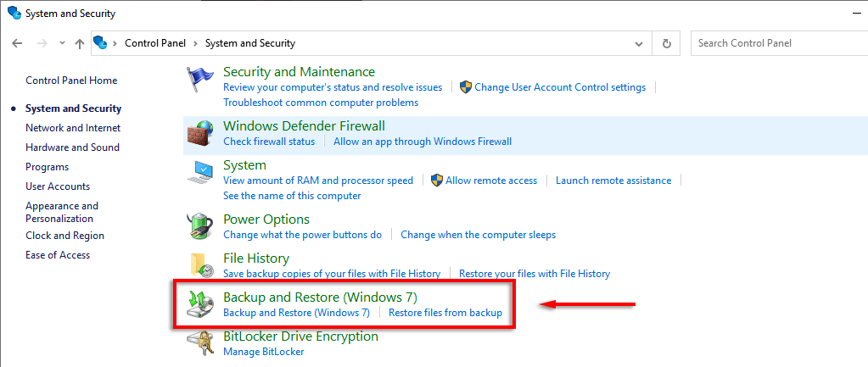868x367 pixels.
Task: Click the Windows Defender Firewall brick icon
Action: (200, 134)
